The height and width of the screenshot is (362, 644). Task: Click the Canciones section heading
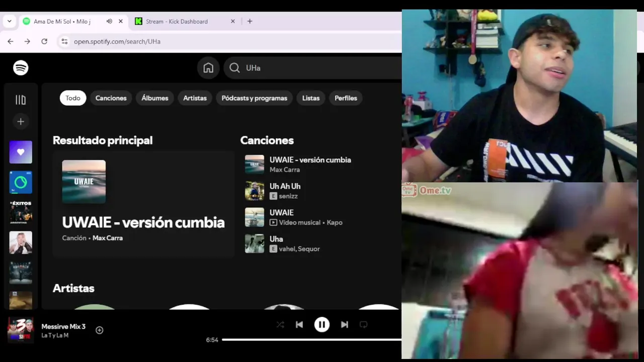click(x=267, y=140)
